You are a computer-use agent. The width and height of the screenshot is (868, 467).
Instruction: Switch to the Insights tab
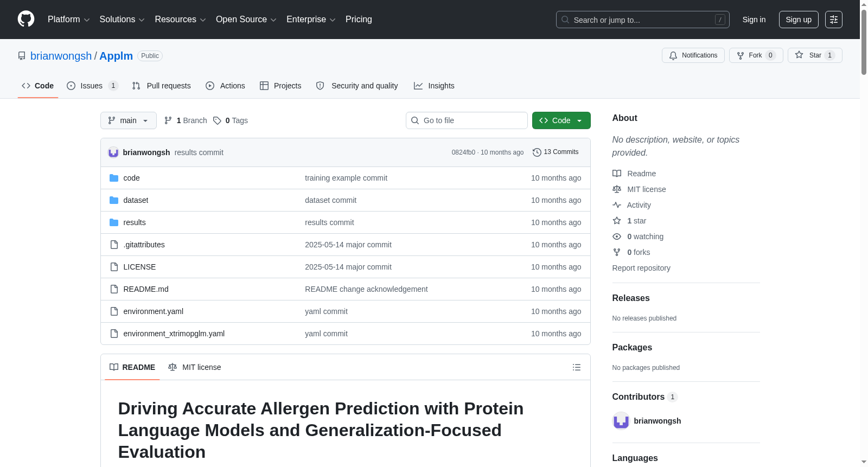tap(434, 86)
